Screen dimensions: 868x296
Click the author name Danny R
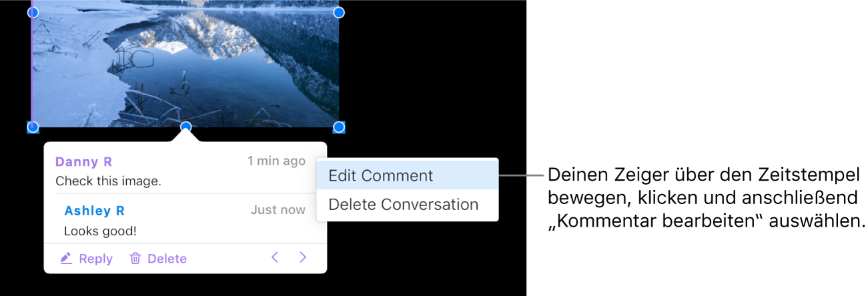point(83,162)
